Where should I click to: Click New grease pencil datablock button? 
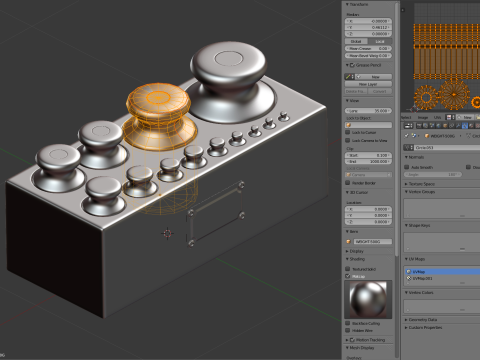[x=373, y=77]
